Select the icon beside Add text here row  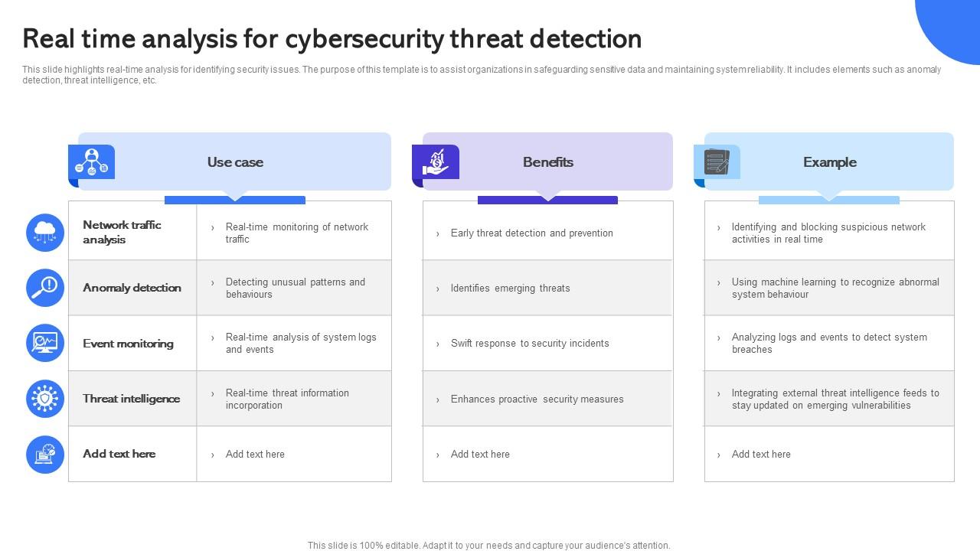click(x=45, y=454)
